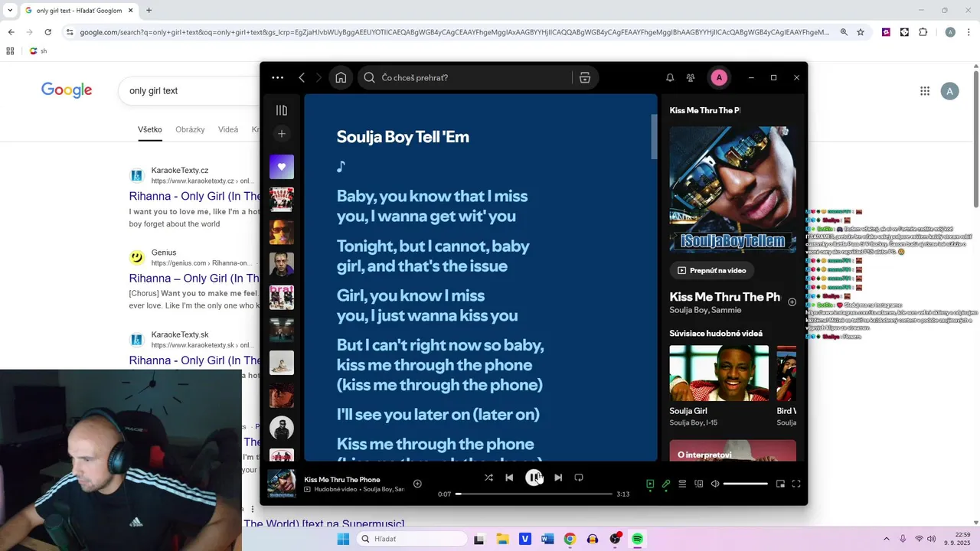Open the purple Chrome extension icon

[x=886, y=32]
